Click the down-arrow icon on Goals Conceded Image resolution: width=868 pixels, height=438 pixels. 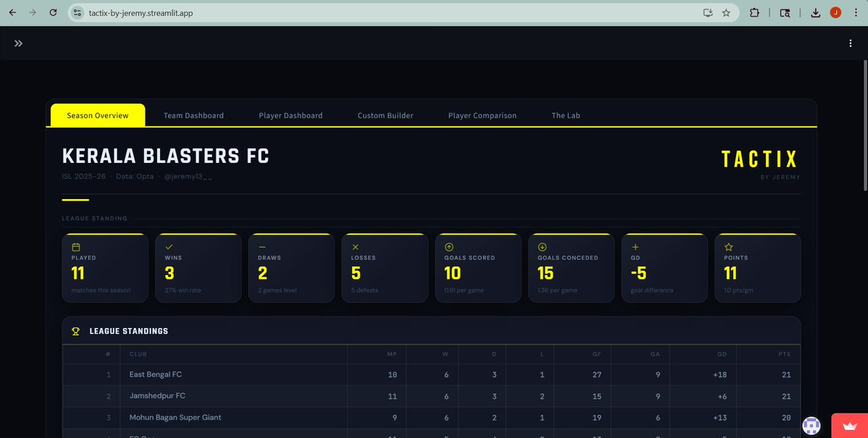pos(542,247)
